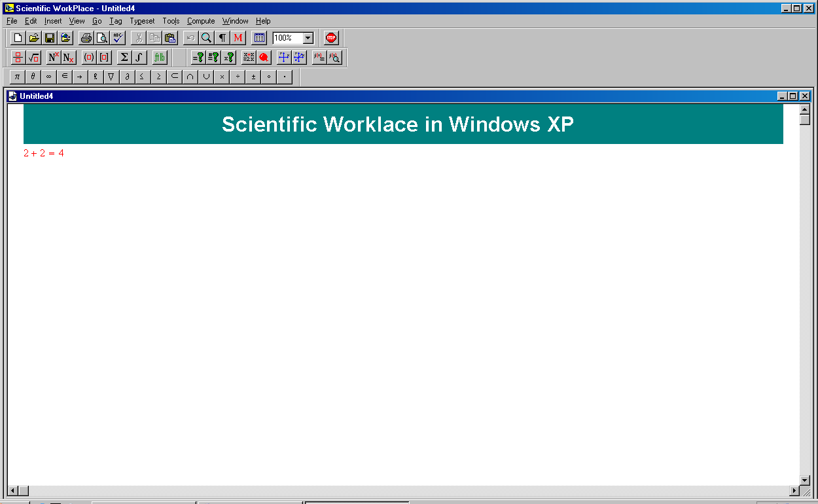Screen dimensions: 818x504
Task: Click the Evaluate Numerically icon
Action: [x=213, y=58]
